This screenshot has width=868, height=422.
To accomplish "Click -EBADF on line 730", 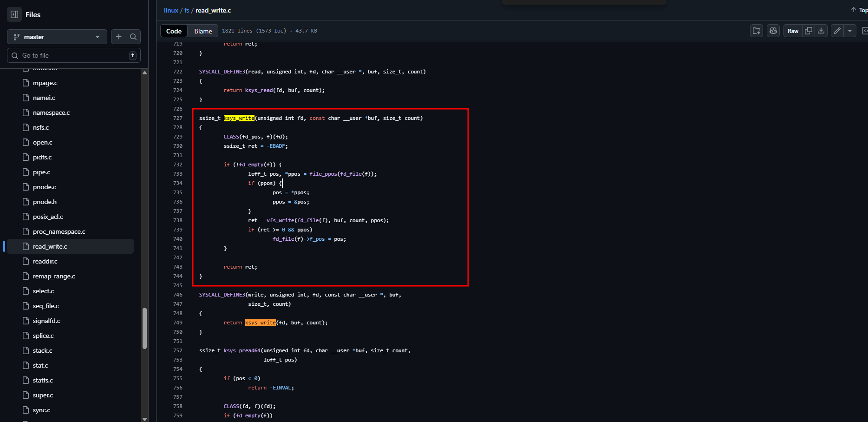I will (x=276, y=146).
